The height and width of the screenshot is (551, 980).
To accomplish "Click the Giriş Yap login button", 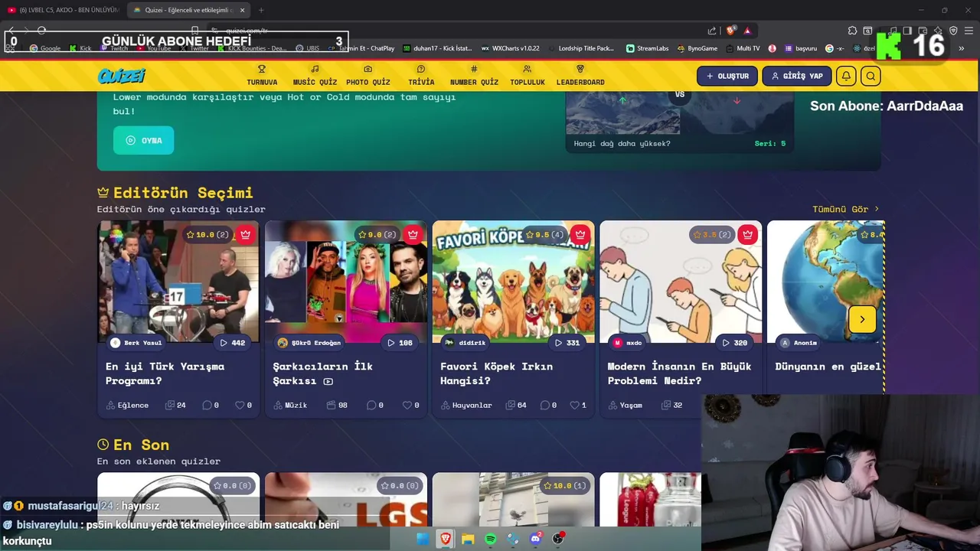I will [796, 76].
